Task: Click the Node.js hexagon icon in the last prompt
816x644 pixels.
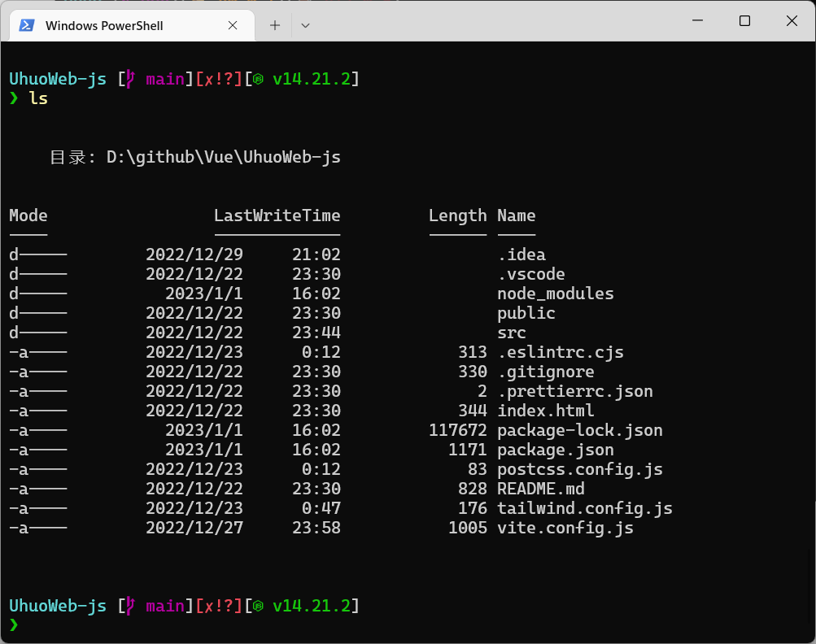Action: [x=258, y=606]
